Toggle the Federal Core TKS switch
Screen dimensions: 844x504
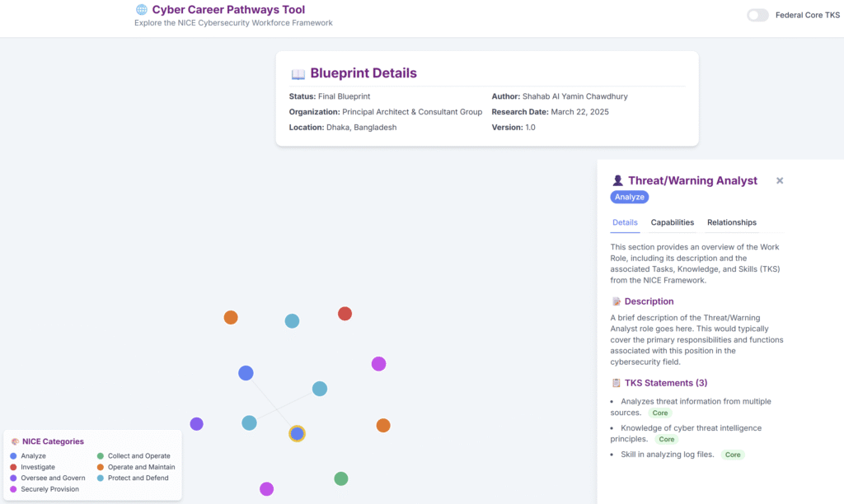pyautogui.click(x=757, y=15)
